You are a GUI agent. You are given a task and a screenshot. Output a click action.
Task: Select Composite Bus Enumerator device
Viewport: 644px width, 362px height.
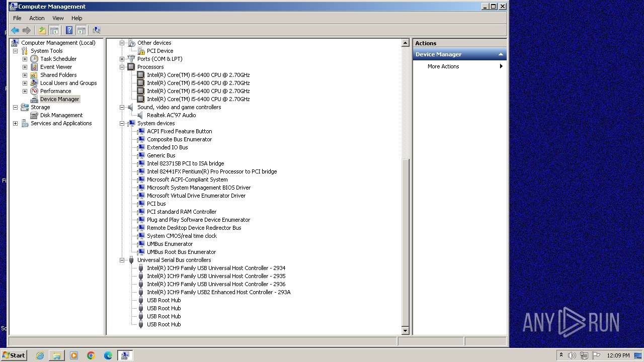point(180,139)
